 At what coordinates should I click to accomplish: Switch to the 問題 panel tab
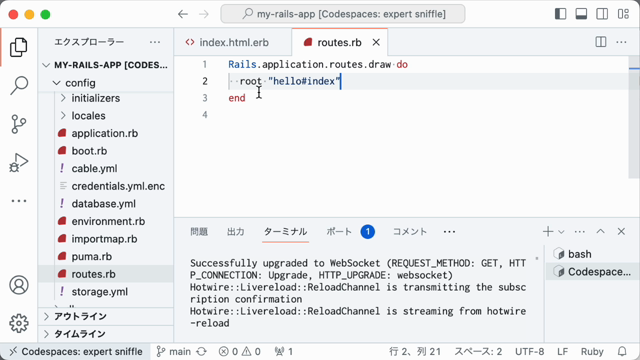point(199,232)
